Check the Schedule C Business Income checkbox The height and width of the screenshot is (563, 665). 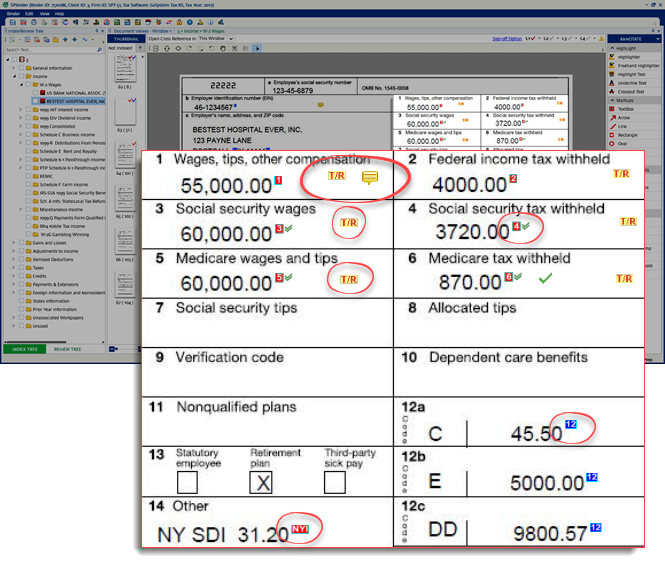pyautogui.click(x=28, y=134)
